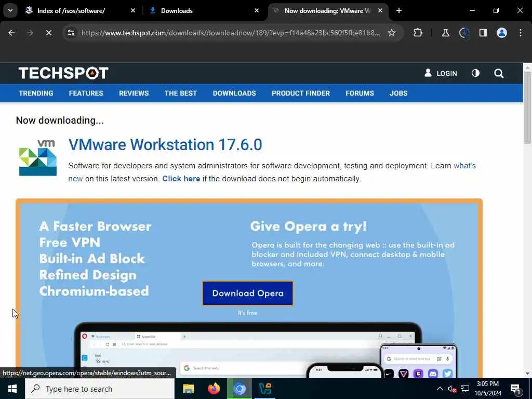Click the Chrome taskbar icon
Screen dimensions: 532x399
[240, 389]
